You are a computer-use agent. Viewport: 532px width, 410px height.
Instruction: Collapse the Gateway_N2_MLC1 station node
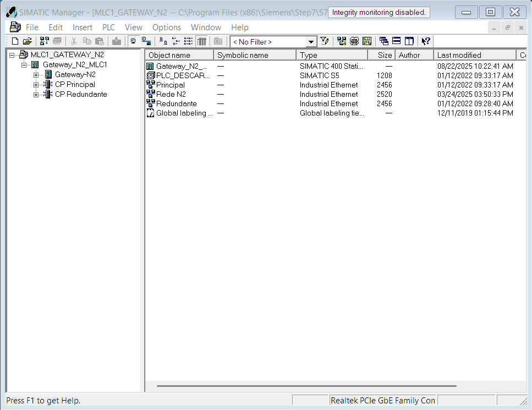[x=24, y=65]
